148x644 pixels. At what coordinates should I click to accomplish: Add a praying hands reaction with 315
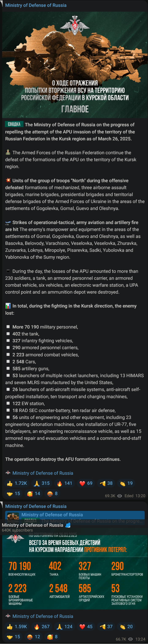[x=42, y=483]
